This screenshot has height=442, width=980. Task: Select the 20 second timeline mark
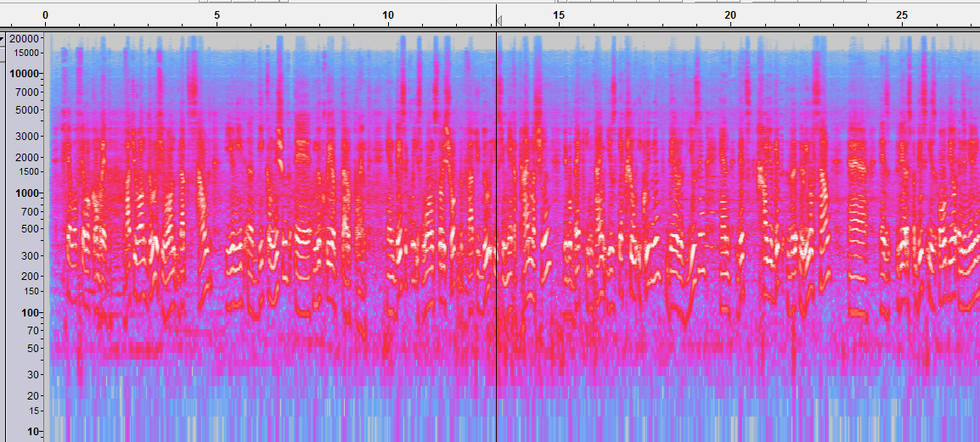click(730, 14)
